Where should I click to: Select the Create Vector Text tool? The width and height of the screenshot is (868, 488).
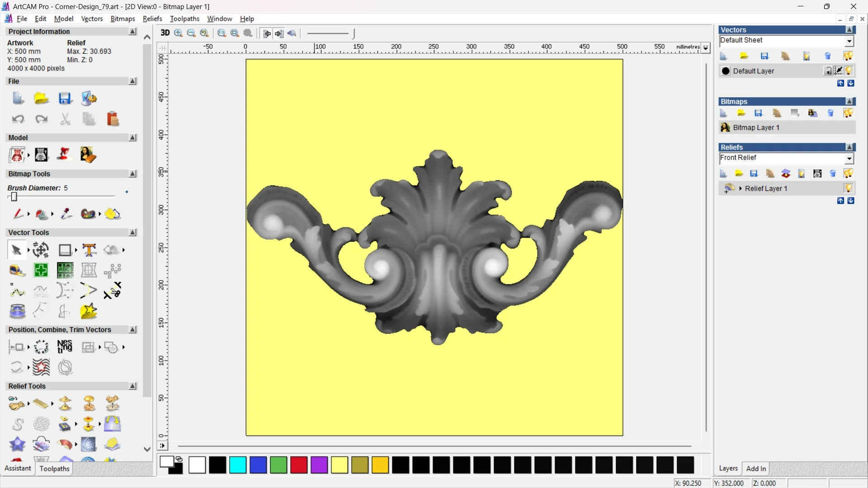coord(89,250)
